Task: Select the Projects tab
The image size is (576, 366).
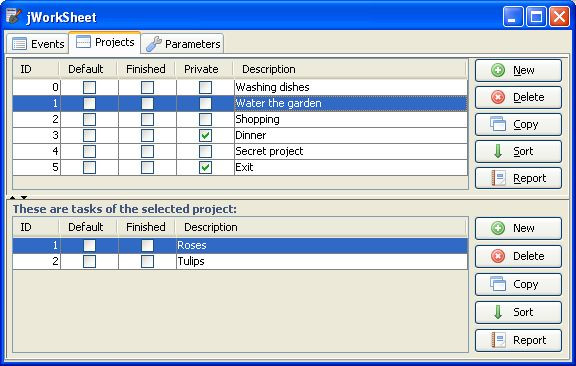Action: [x=105, y=42]
